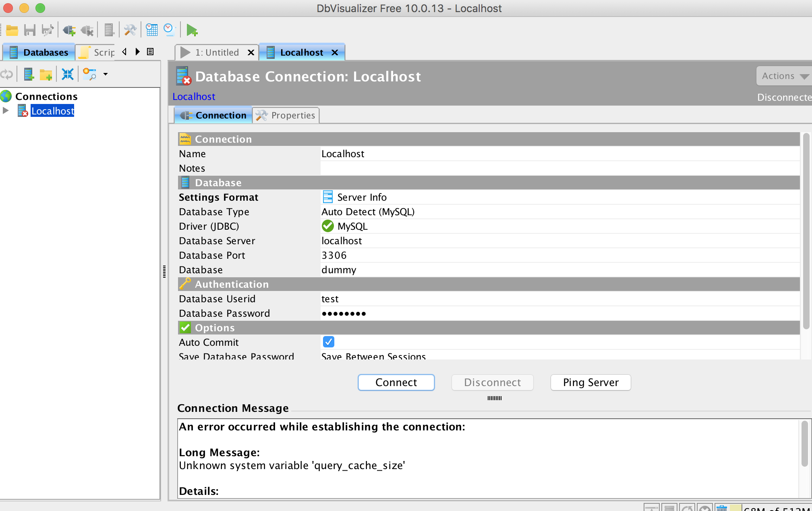
Task: Click the disconnect plug with X icon
Action: pos(87,30)
